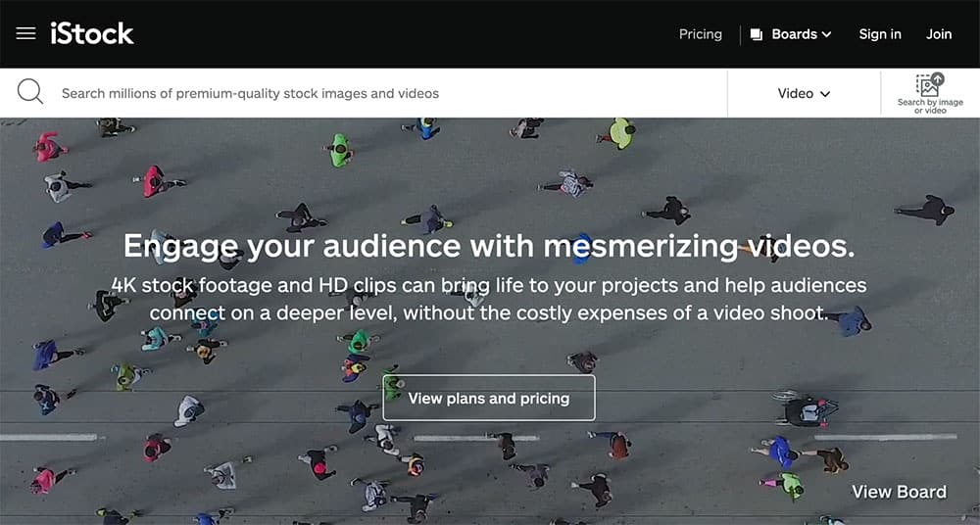Open the Boards menu

point(794,34)
